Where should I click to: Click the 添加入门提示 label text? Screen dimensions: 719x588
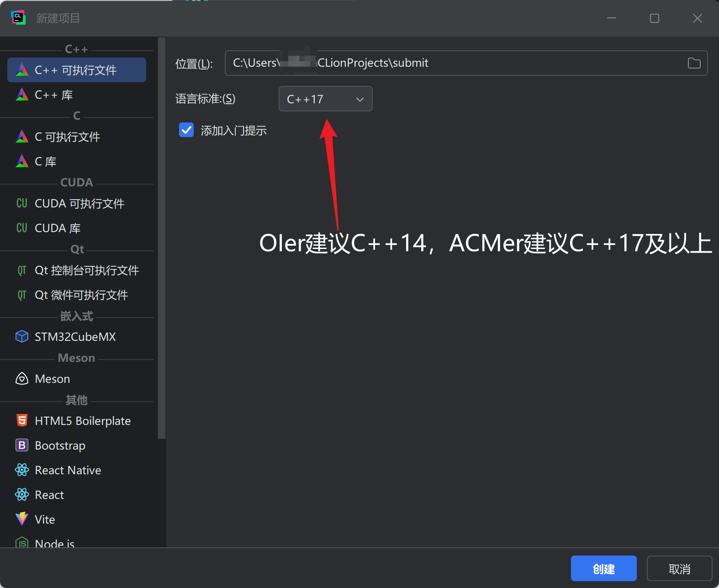[234, 131]
